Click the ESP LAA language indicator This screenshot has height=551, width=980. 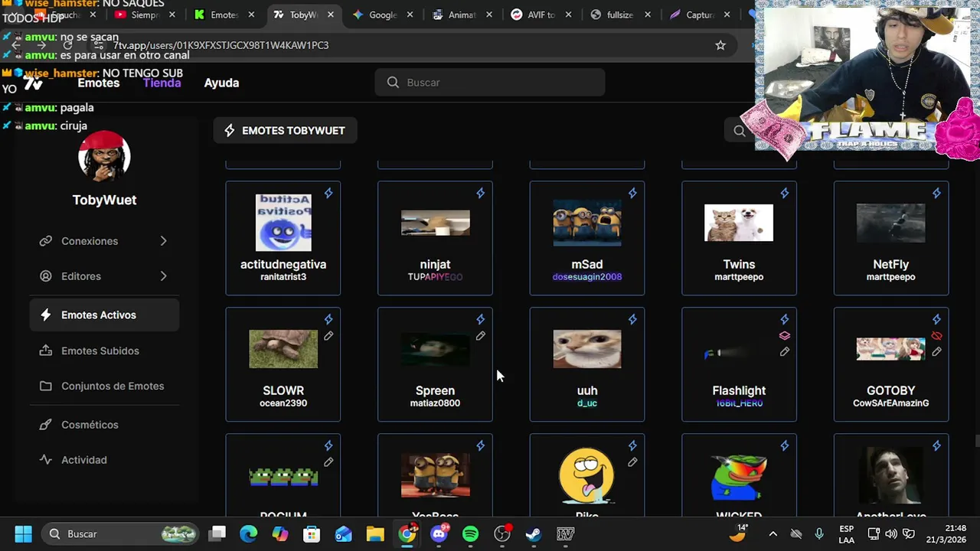pos(846,534)
